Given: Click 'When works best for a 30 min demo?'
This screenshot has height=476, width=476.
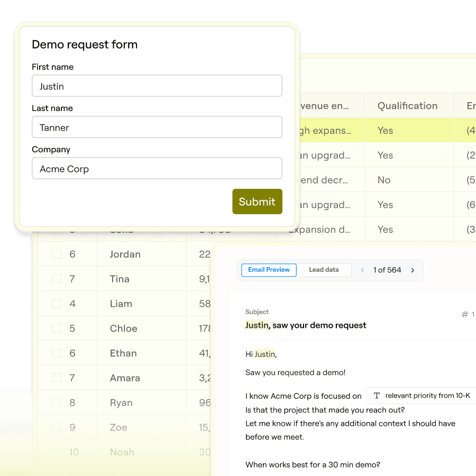Looking at the screenshot, I should (313, 464).
